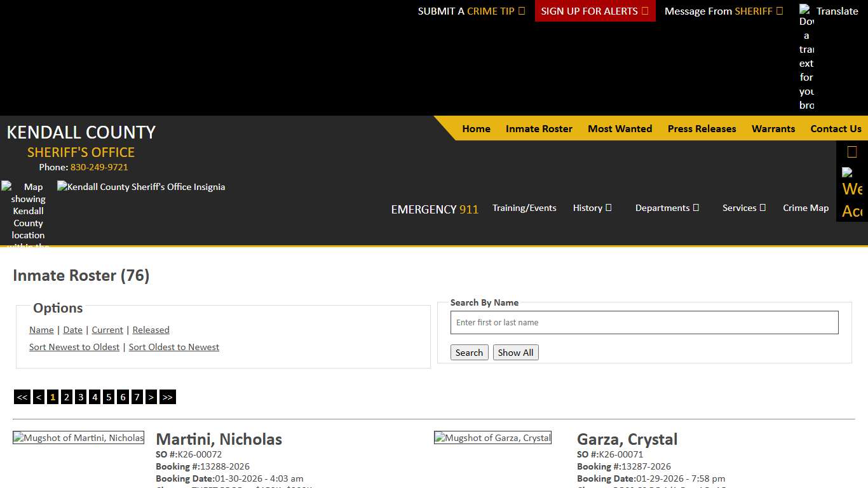The width and height of the screenshot is (868, 488).
Task: Click the Sort Newest to Oldest link
Action: click(x=74, y=347)
